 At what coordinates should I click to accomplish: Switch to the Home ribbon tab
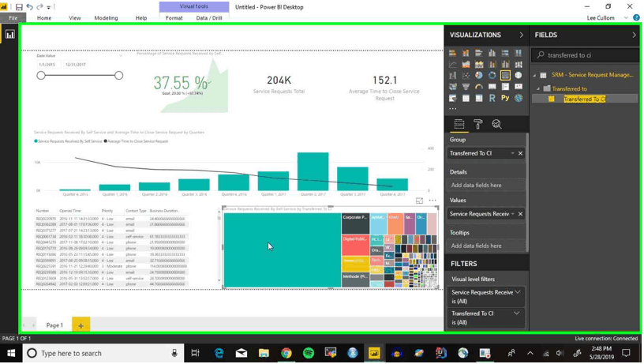pyautogui.click(x=44, y=18)
